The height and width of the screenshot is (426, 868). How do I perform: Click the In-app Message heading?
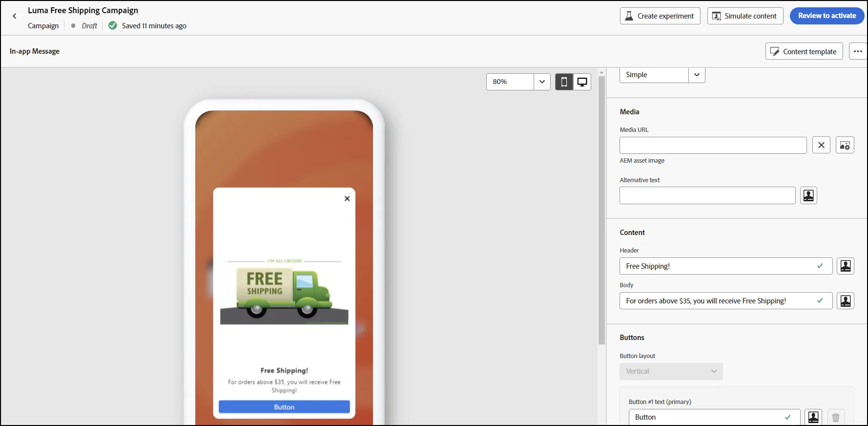(35, 51)
